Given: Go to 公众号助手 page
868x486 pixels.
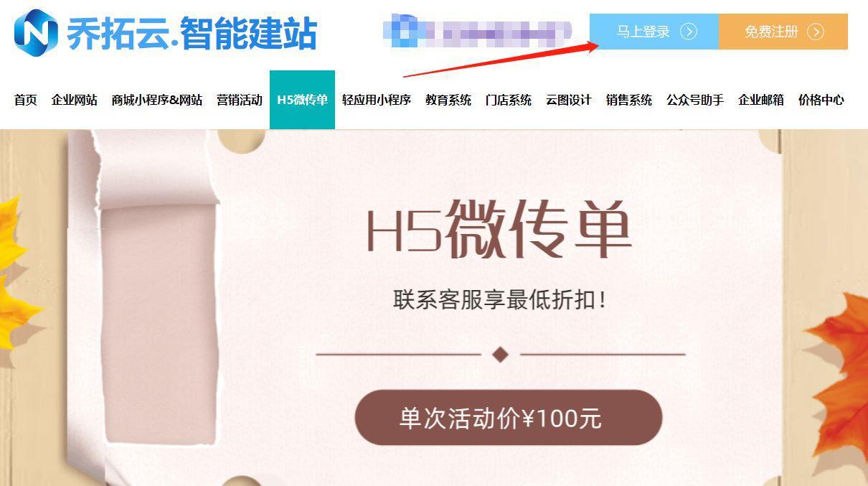Looking at the screenshot, I should pyautogui.click(x=695, y=100).
